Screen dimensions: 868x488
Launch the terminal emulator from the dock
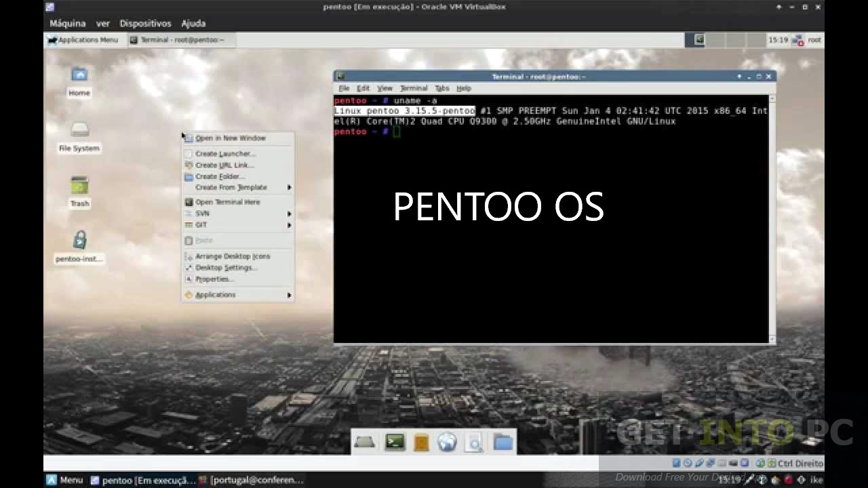pos(395,443)
